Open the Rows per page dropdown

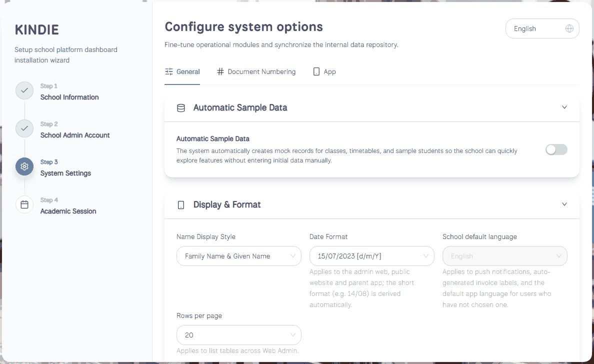point(238,335)
